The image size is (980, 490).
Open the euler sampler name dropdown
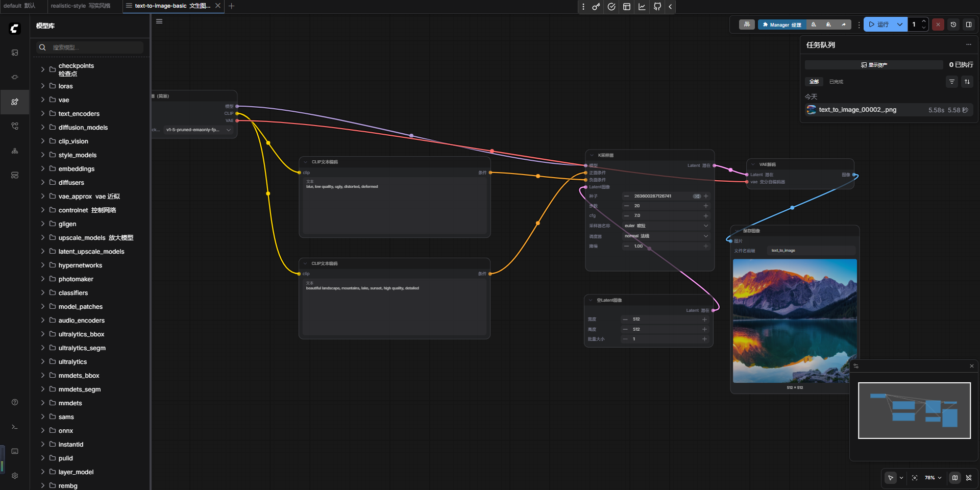[x=666, y=226]
